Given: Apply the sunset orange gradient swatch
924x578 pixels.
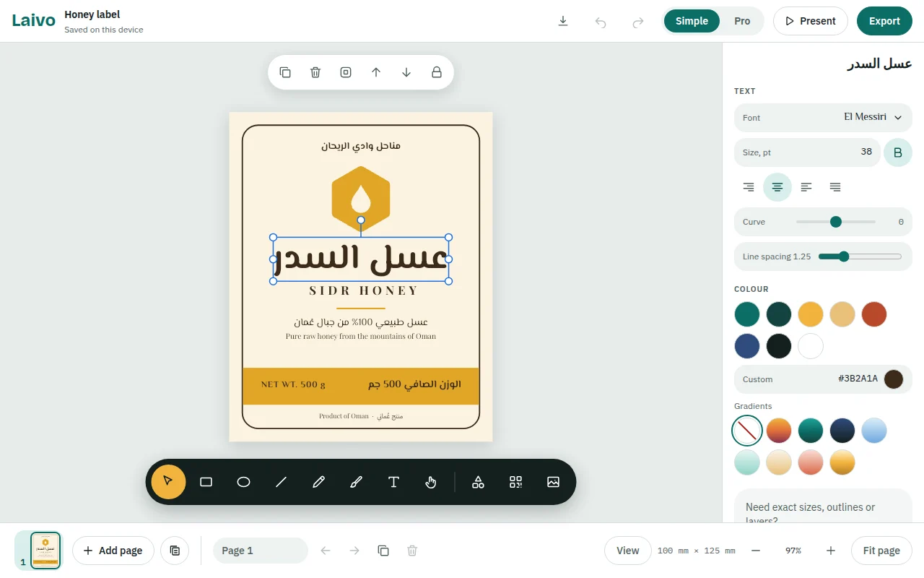Looking at the screenshot, I should coord(779,431).
